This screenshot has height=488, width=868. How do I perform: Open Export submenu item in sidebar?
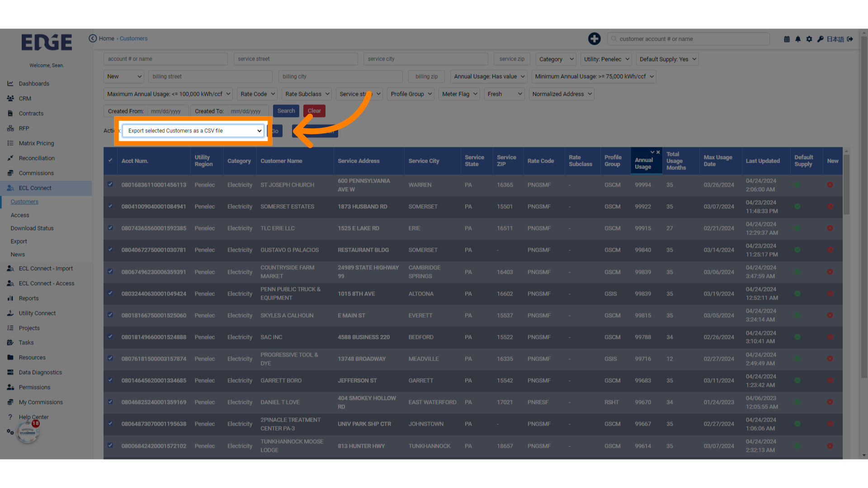(19, 241)
